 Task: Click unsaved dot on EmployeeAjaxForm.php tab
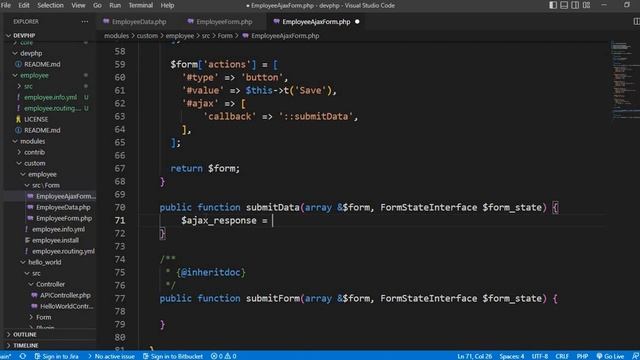pyautogui.click(x=357, y=22)
